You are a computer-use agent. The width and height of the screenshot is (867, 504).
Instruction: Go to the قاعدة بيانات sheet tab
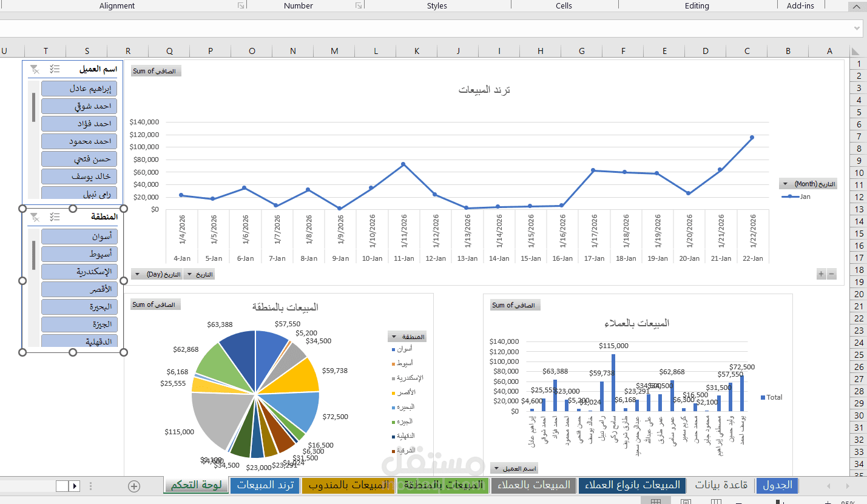click(720, 485)
